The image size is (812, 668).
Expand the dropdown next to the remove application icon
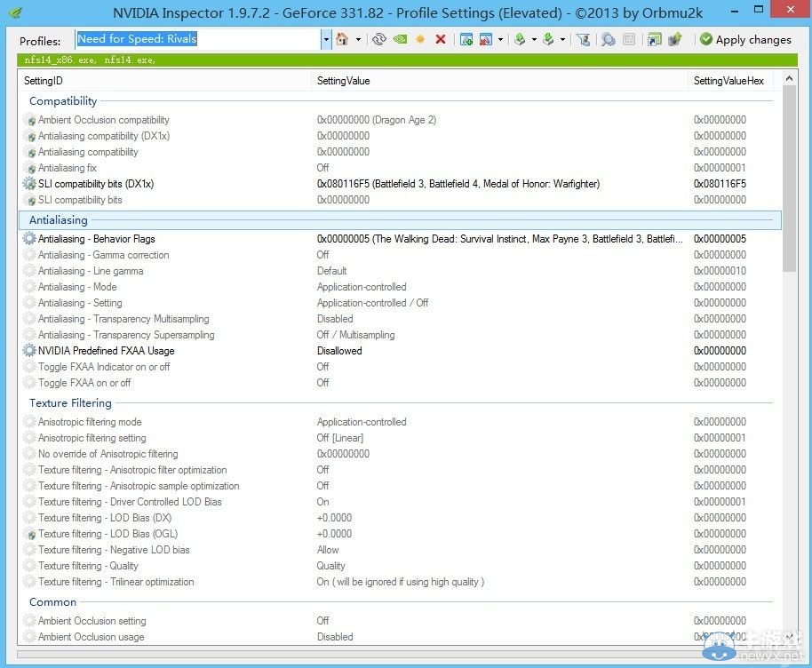pyautogui.click(x=500, y=39)
